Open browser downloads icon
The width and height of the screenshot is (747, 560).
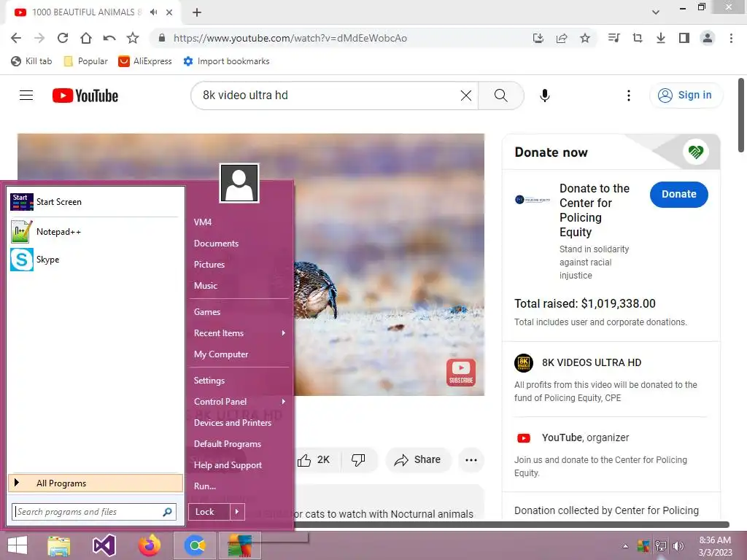pyautogui.click(x=661, y=38)
